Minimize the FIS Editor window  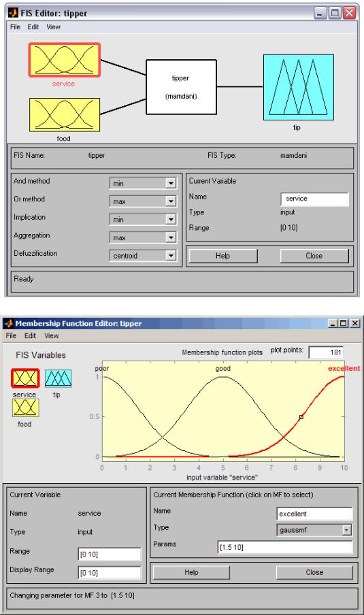320,14
